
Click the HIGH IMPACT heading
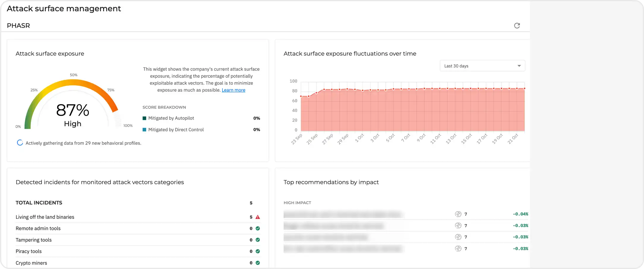point(297,203)
